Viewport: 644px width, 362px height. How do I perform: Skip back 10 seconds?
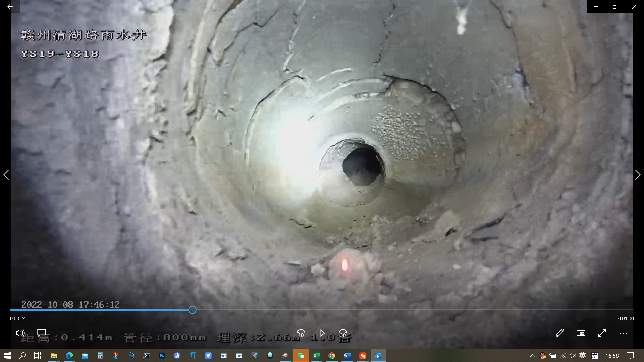tap(301, 333)
